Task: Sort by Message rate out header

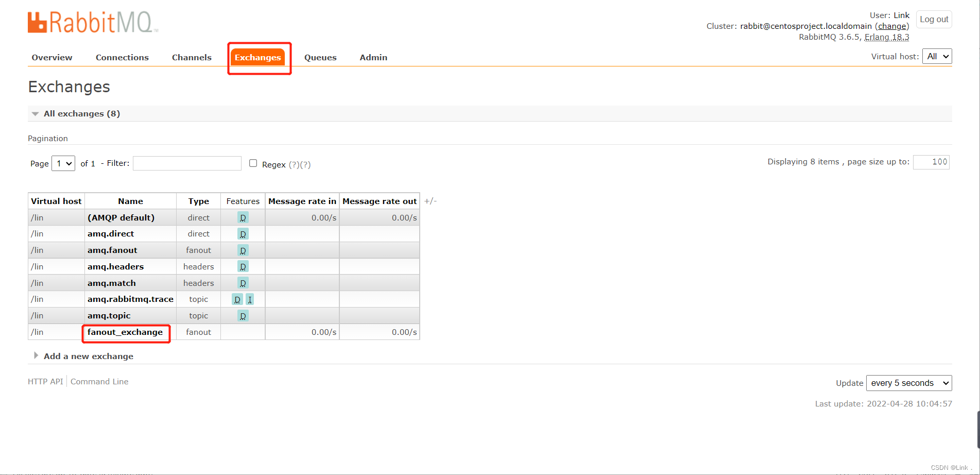Action: [x=380, y=201]
